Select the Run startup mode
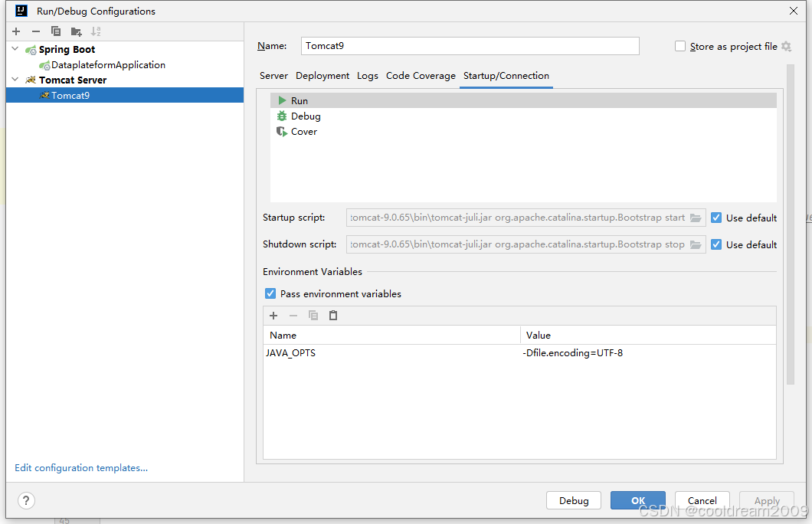Screen dimensions: 812x524 [523, 100]
